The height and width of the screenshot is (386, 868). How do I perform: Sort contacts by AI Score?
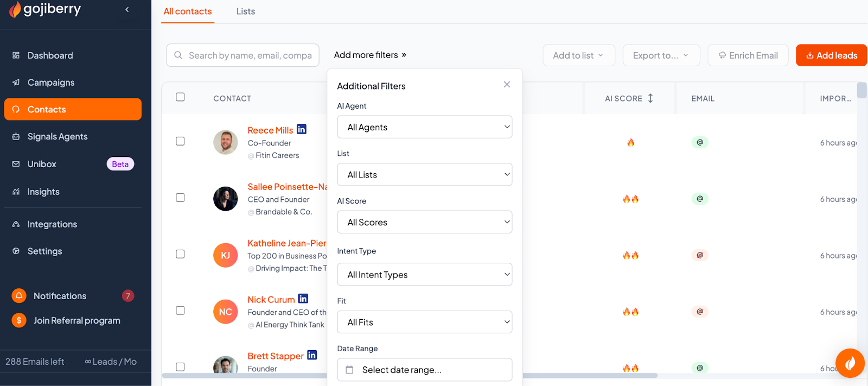point(650,98)
